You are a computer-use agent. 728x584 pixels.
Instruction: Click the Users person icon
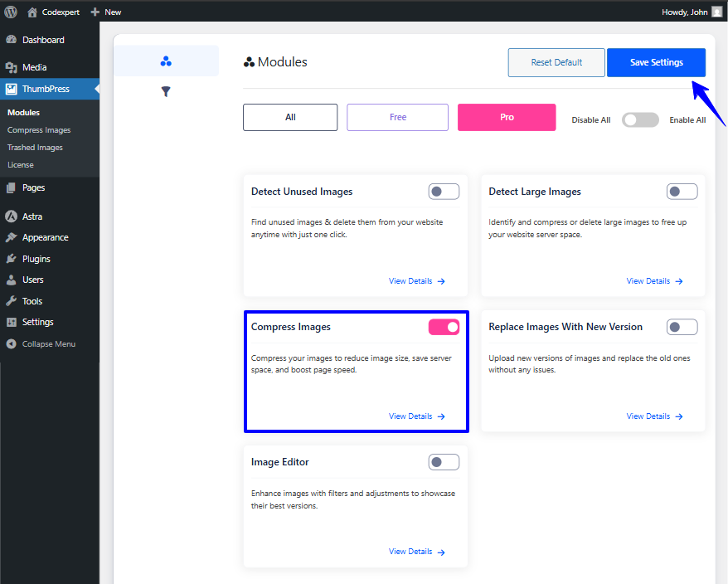pyautogui.click(x=11, y=280)
